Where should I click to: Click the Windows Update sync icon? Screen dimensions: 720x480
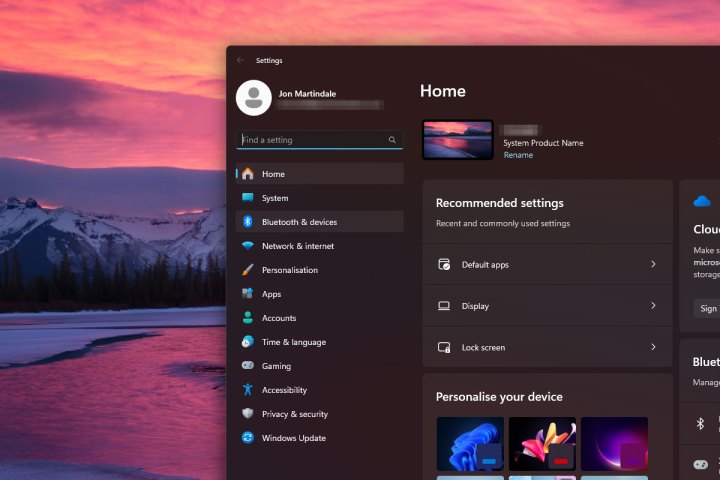[247, 438]
